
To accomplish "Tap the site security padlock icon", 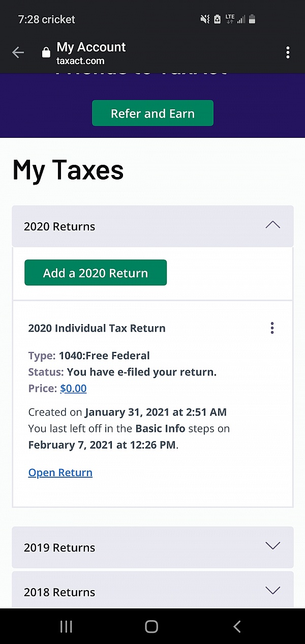I will [x=46, y=53].
